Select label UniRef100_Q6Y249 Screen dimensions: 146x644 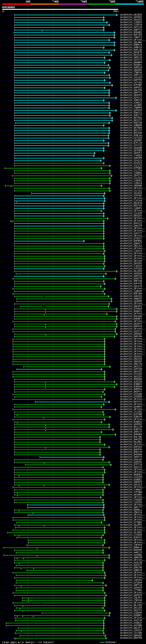coord(131,261)
